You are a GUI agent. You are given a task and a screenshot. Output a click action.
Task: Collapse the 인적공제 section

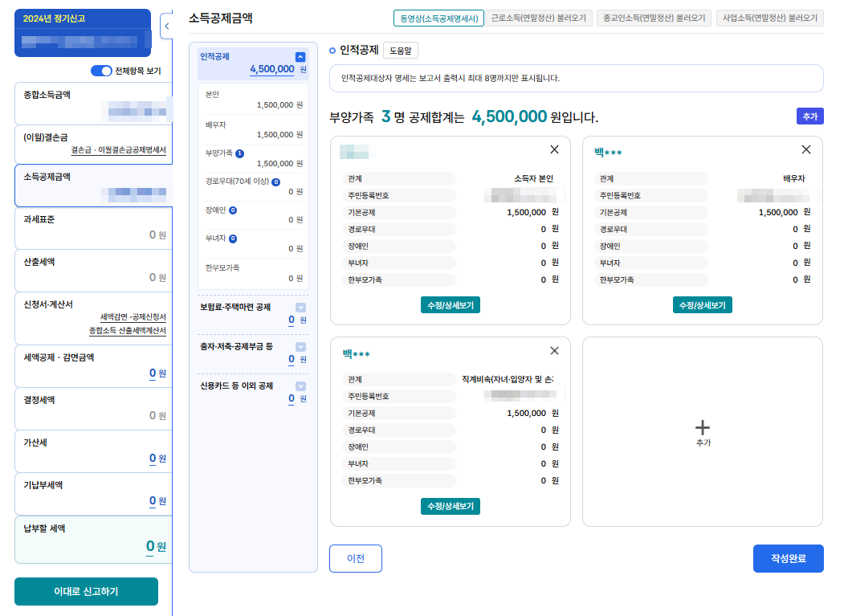pyautogui.click(x=299, y=57)
